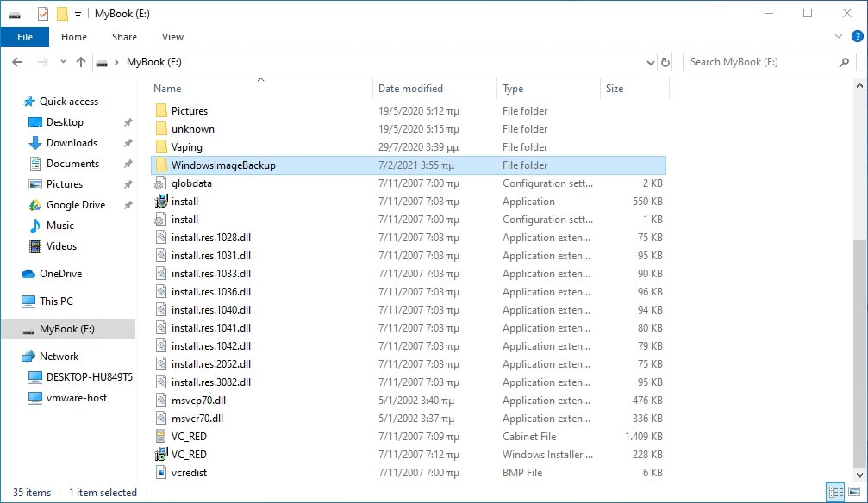Select Quick access in the navigation pane
Screen dimensions: 868x503
pos(69,102)
